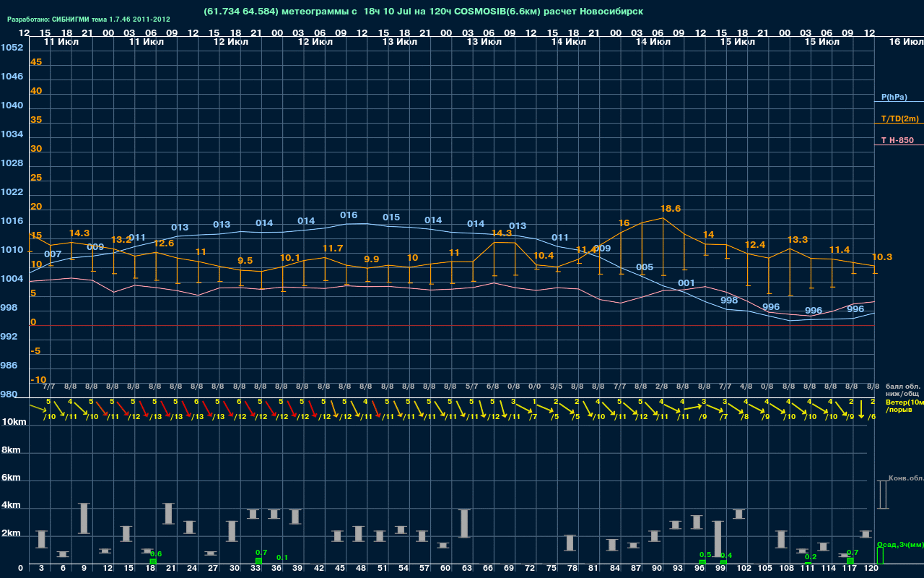Image resolution: width=924 pixels, height=578 pixels.
Task: Click the green Осад,3ч(мм) legend box
Action: click(x=880, y=556)
